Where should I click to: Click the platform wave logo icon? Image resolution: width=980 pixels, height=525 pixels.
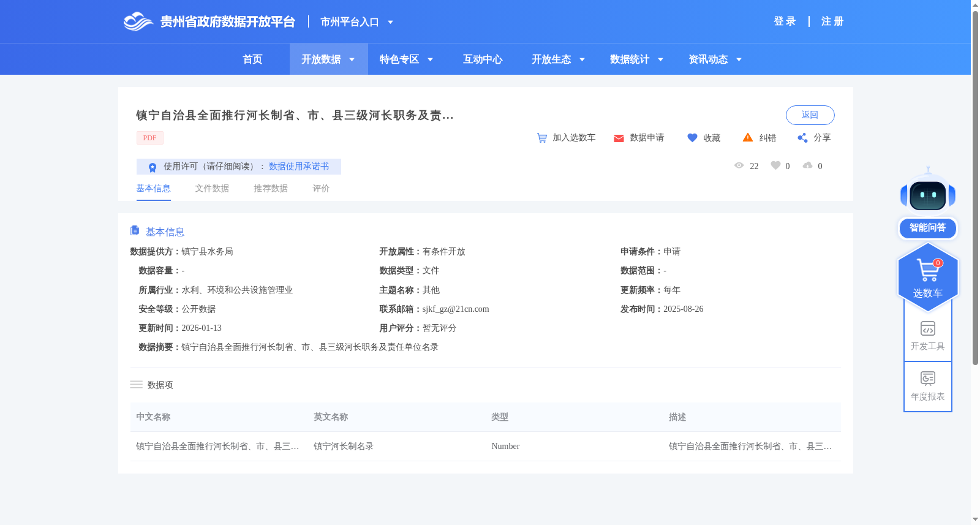[x=138, y=21]
